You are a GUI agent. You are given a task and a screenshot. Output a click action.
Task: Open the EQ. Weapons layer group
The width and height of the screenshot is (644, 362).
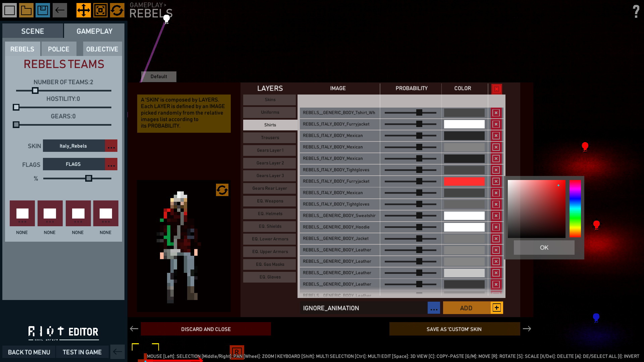[270, 201]
